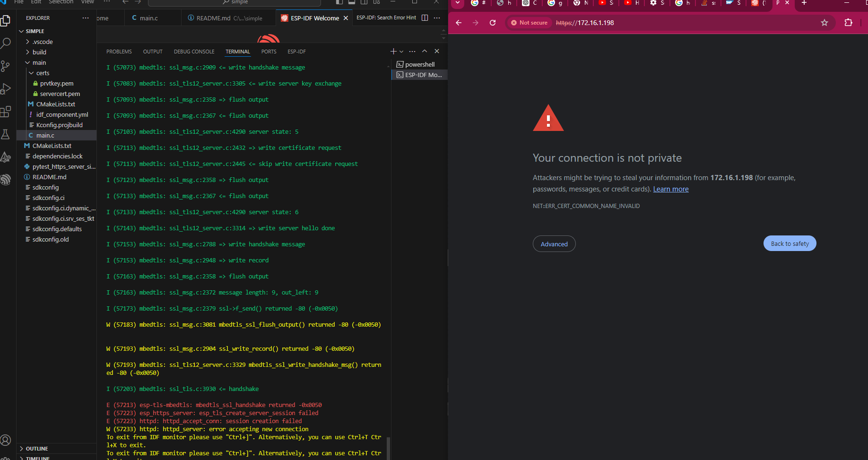Open idf_component.yml file

click(x=57, y=114)
